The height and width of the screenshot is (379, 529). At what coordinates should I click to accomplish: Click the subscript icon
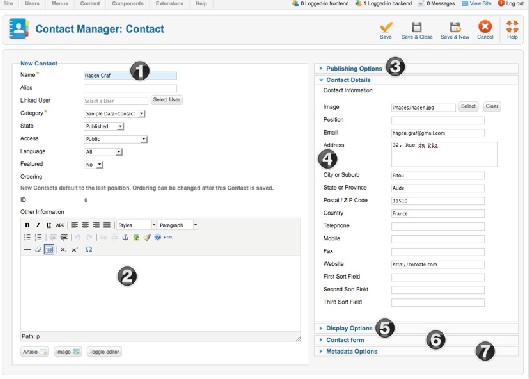[x=63, y=250]
